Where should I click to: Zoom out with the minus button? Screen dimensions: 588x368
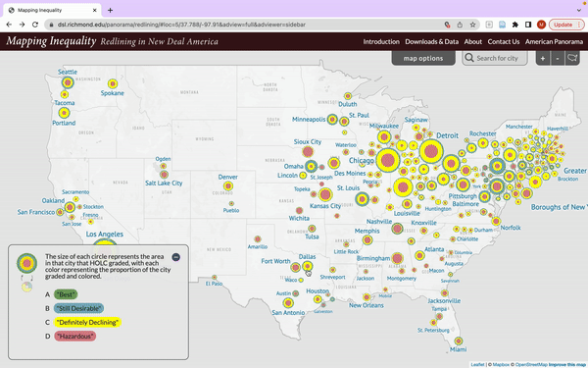(x=558, y=58)
